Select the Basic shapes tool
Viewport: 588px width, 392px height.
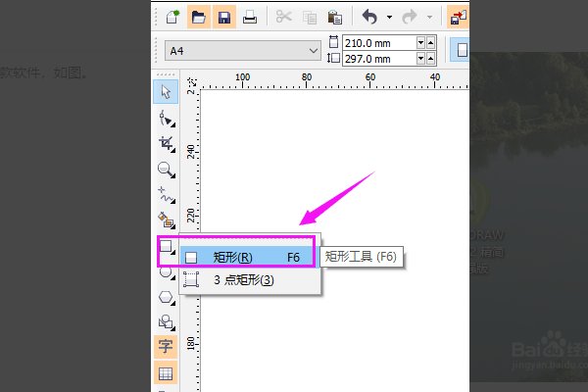tap(167, 322)
